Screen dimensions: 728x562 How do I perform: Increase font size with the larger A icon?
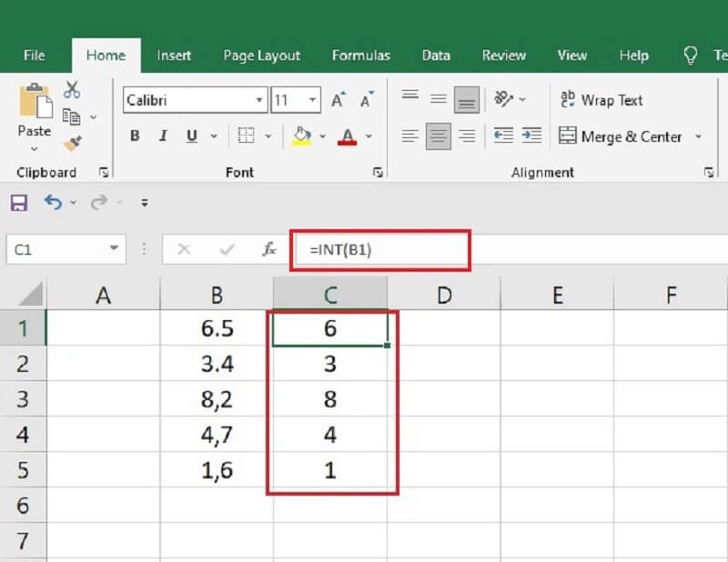tap(338, 100)
